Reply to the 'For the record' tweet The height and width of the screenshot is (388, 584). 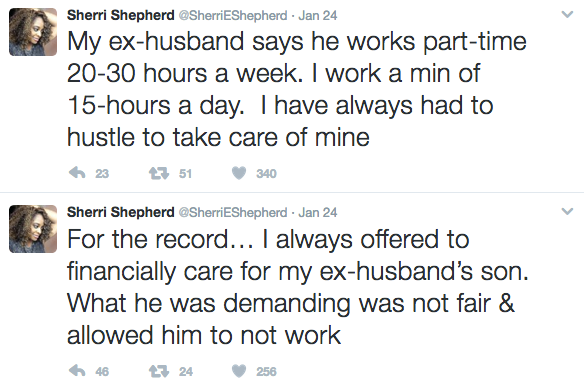[77, 370]
